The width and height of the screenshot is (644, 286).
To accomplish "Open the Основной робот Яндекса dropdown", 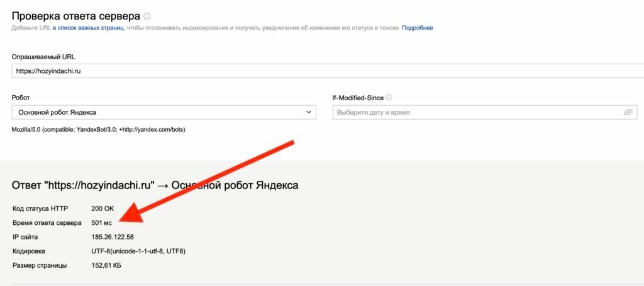I will (164, 112).
